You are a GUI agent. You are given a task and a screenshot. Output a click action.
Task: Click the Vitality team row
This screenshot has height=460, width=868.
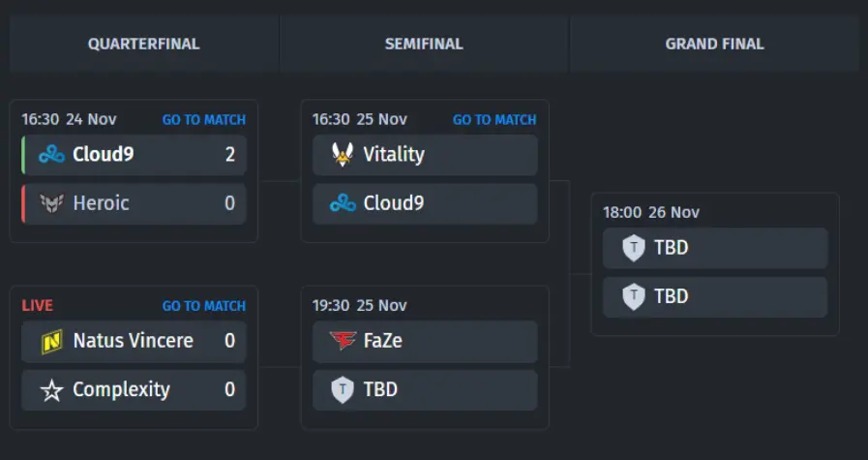click(425, 155)
